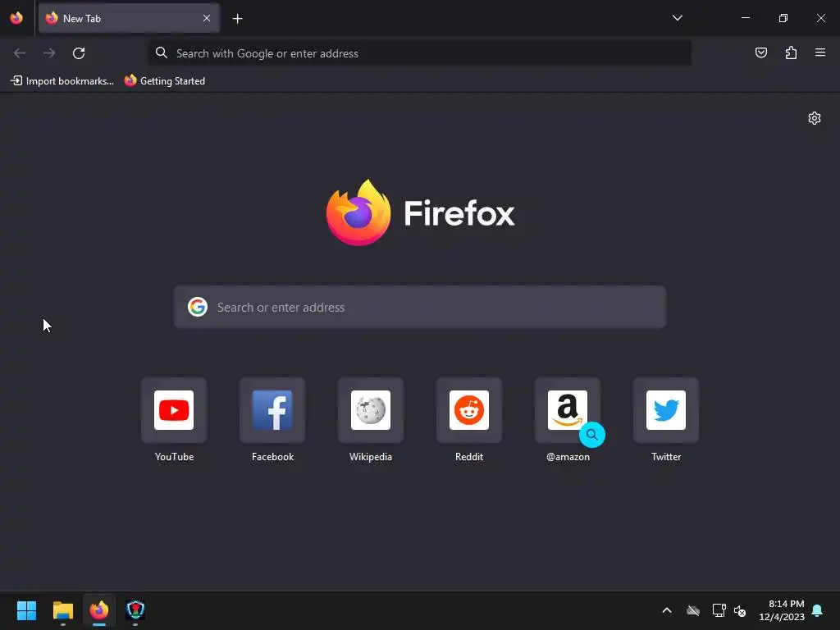This screenshot has height=630, width=840.
Task: Select the New Tab tab
Action: click(x=129, y=18)
